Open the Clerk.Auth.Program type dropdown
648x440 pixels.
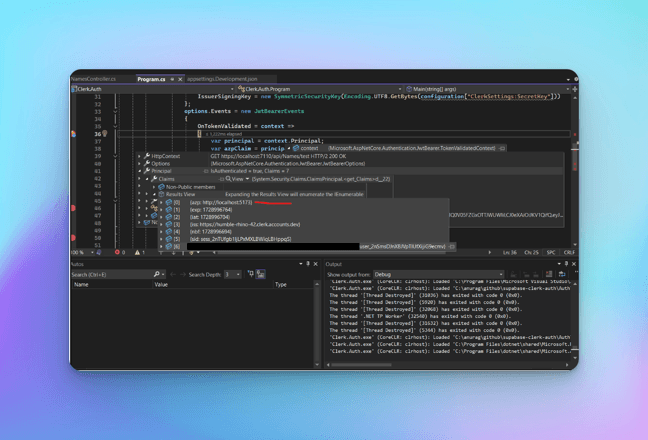coord(319,89)
